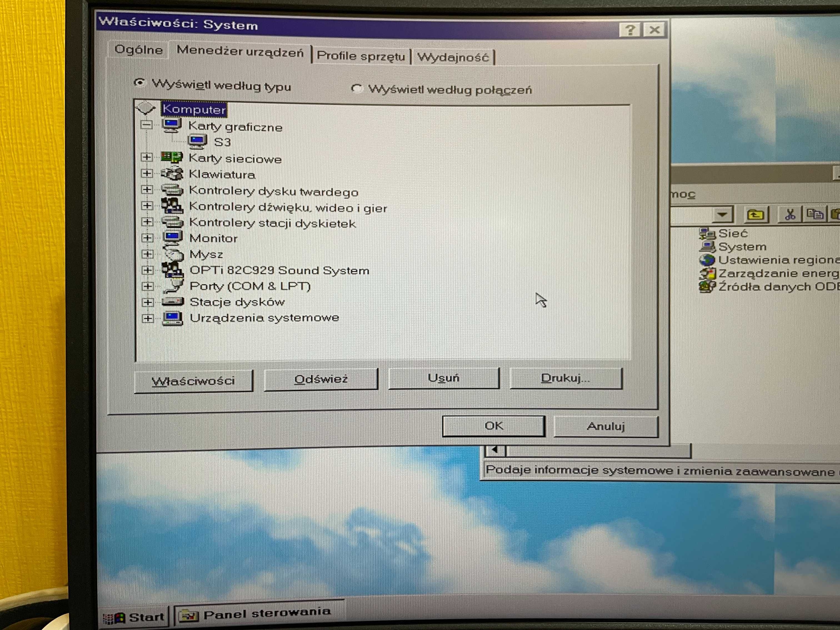Select the Komputer root icon in device tree
The height and width of the screenshot is (630, 840).
click(x=146, y=108)
